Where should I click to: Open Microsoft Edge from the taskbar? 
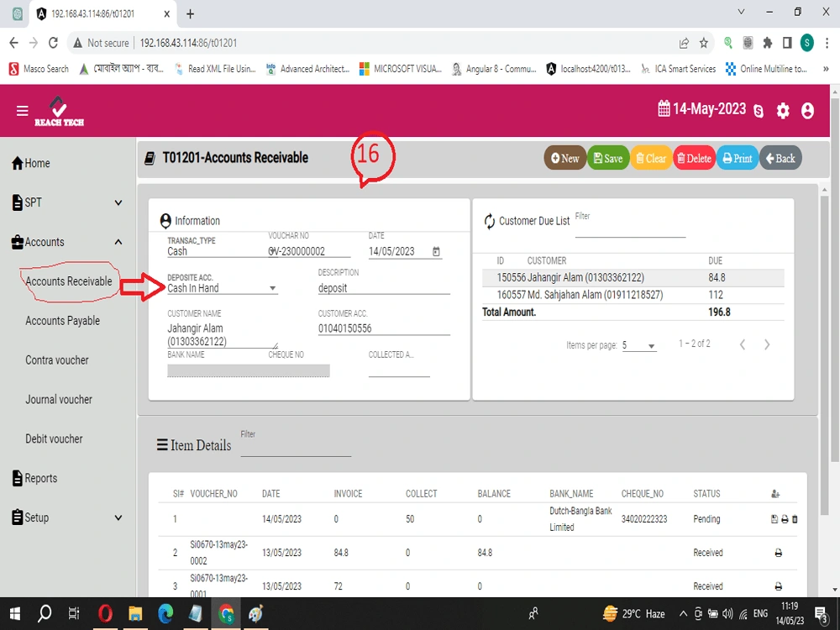point(165,613)
